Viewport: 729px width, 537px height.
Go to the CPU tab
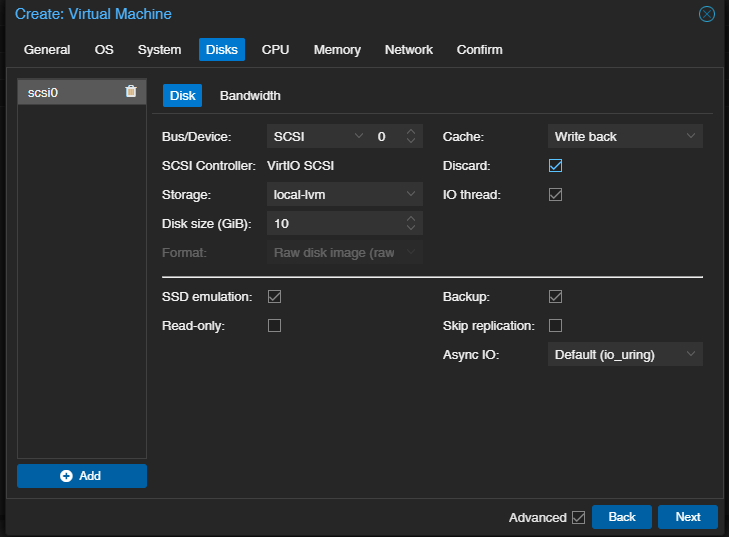[x=275, y=50]
